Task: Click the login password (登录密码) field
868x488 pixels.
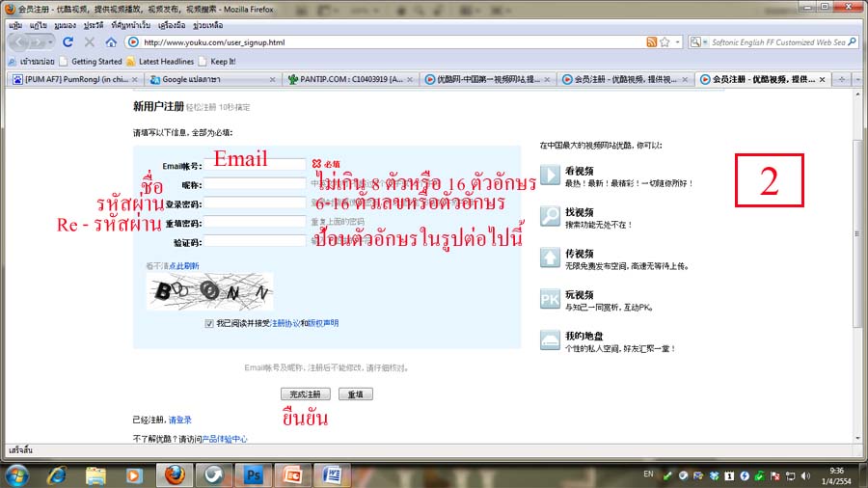Action: click(x=256, y=203)
